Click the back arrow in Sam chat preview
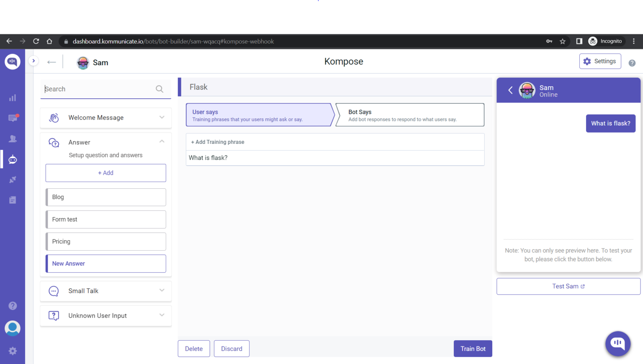The width and height of the screenshot is (643, 364). (x=510, y=90)
